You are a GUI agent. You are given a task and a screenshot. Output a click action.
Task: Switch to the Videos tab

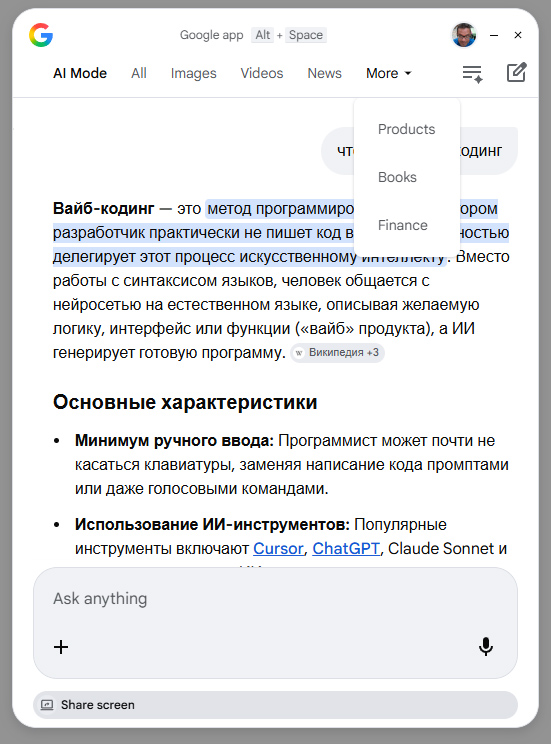261,74
